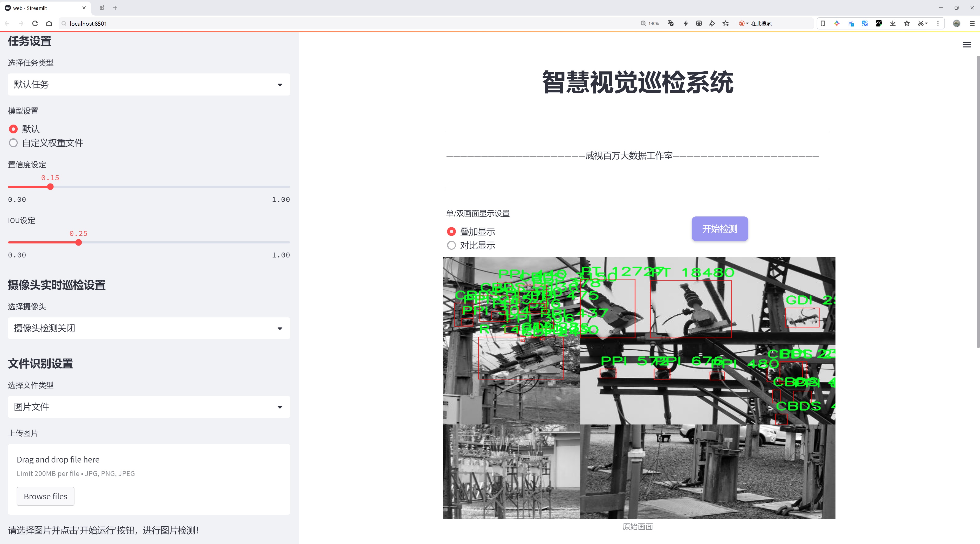Viewport: 980px width, 544px height.
Task: Switch display mode to 对比显示
Action: coord(451,245)
